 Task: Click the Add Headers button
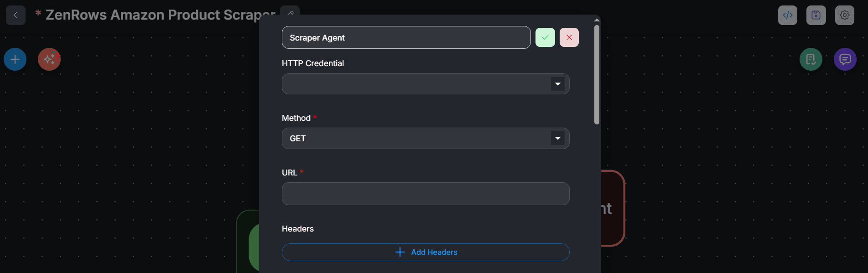point(426,252)
